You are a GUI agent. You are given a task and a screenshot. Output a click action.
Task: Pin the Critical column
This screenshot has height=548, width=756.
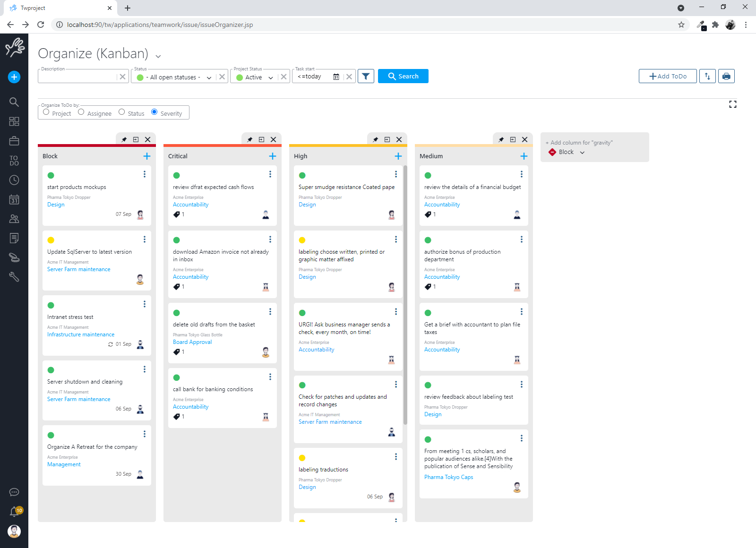pos(249,139)
